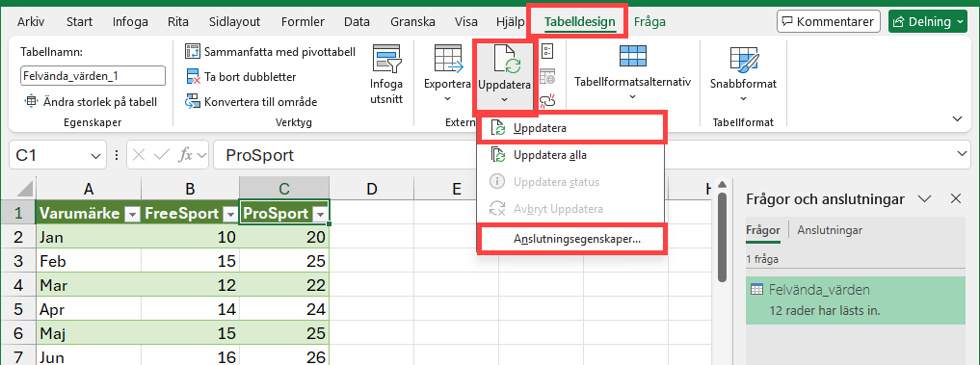
Task: Open the Fråga ribbon tab
Action: point(650,22)
